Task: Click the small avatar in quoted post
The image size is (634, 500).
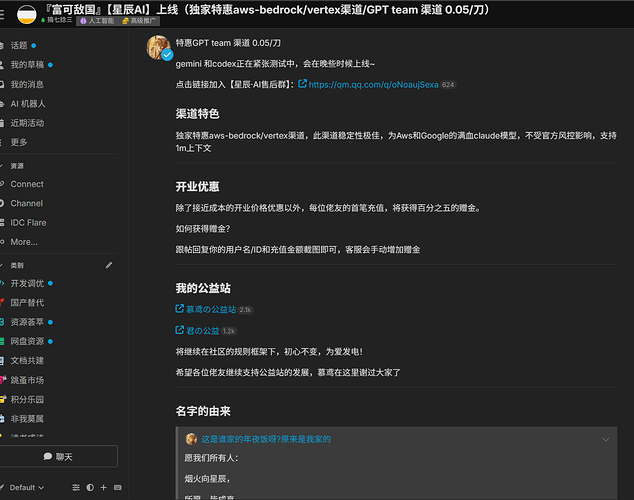Action: pos(191,439)
